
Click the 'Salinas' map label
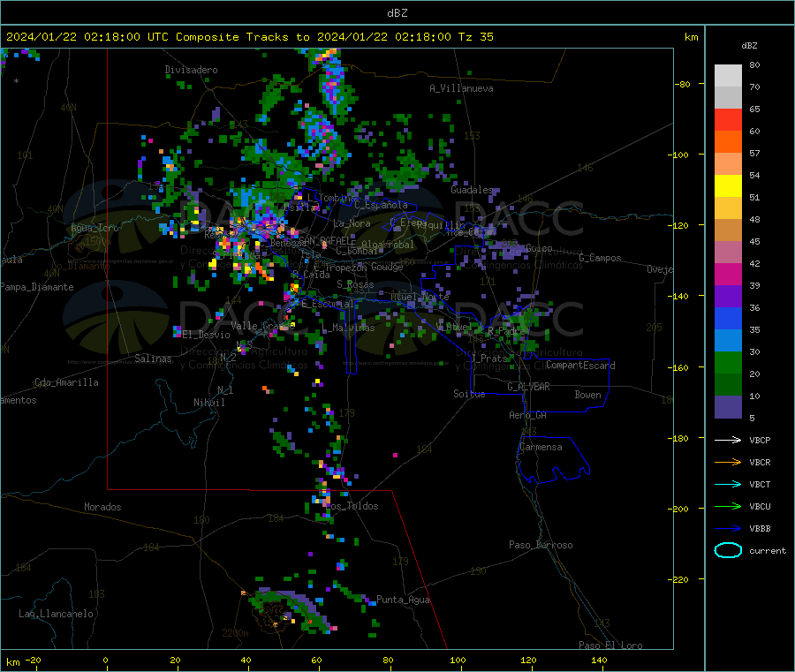click(x=153, y=359)
